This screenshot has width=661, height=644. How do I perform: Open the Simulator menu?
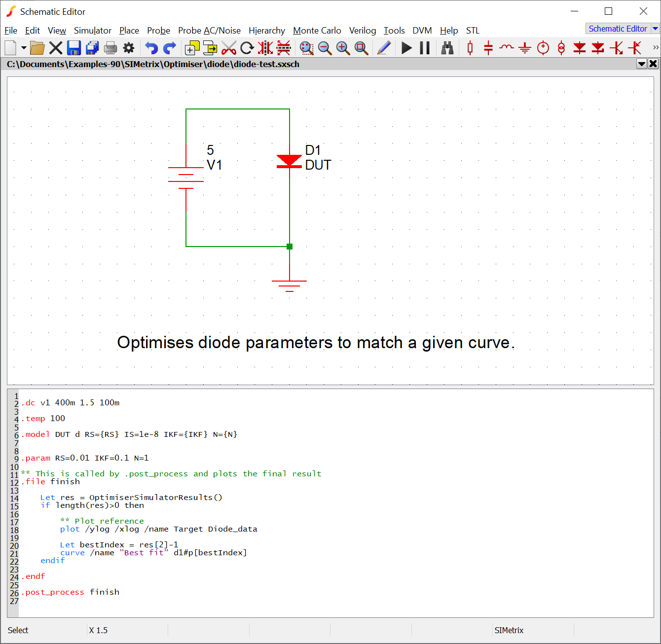pyautogui.click(x=93, y=31)
